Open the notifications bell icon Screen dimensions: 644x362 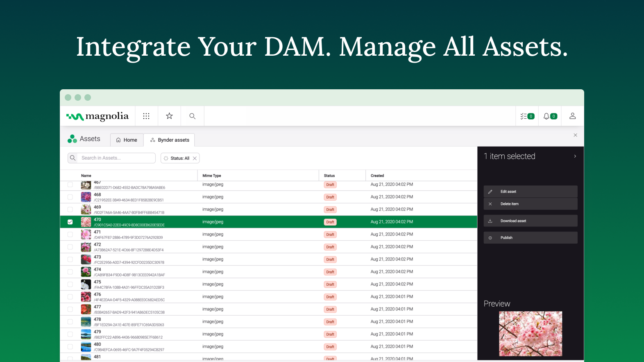[550, 116]
